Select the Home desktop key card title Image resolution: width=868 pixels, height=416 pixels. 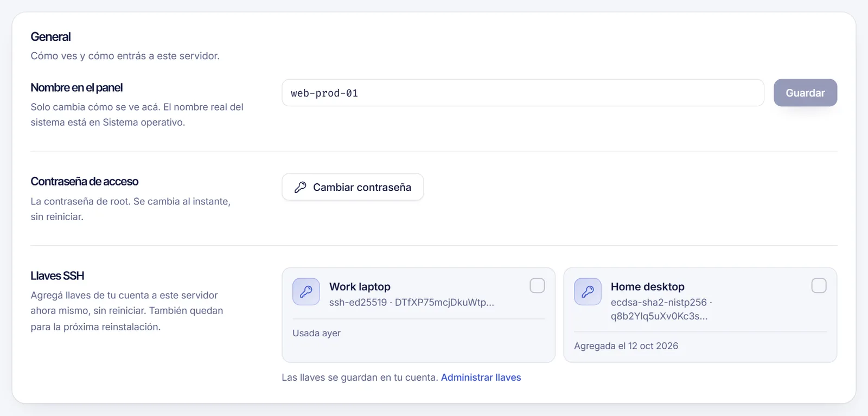coord(648,286)
